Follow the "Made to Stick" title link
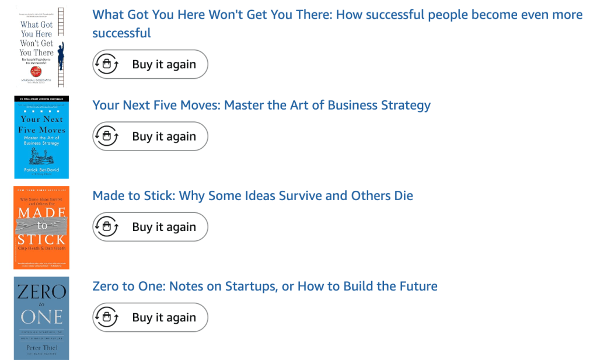The height and width of the screenshot is (364, 597). [x=253, y=196]
